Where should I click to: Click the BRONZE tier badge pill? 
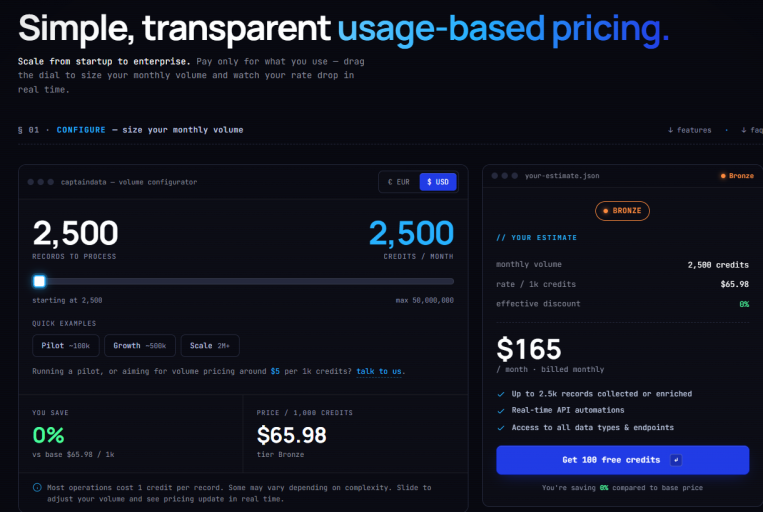(622, 211)
